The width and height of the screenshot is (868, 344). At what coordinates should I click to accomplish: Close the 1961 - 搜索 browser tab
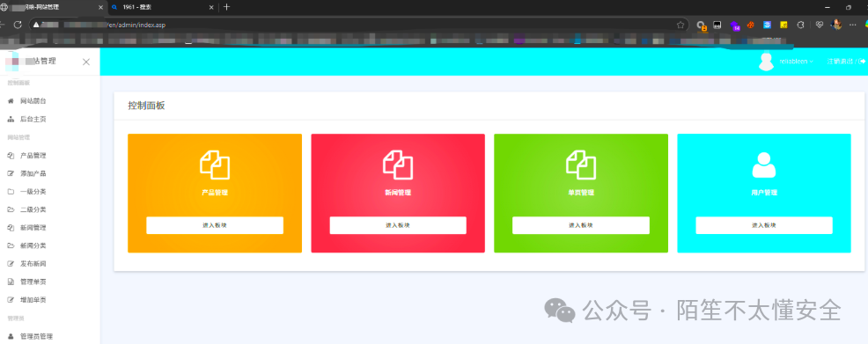point(211,7)
